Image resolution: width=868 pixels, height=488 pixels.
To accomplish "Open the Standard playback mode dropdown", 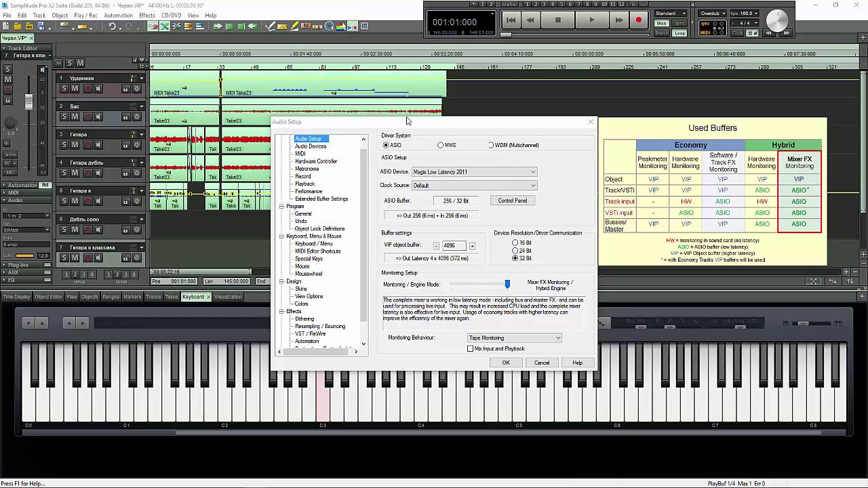I will point(671,14).
